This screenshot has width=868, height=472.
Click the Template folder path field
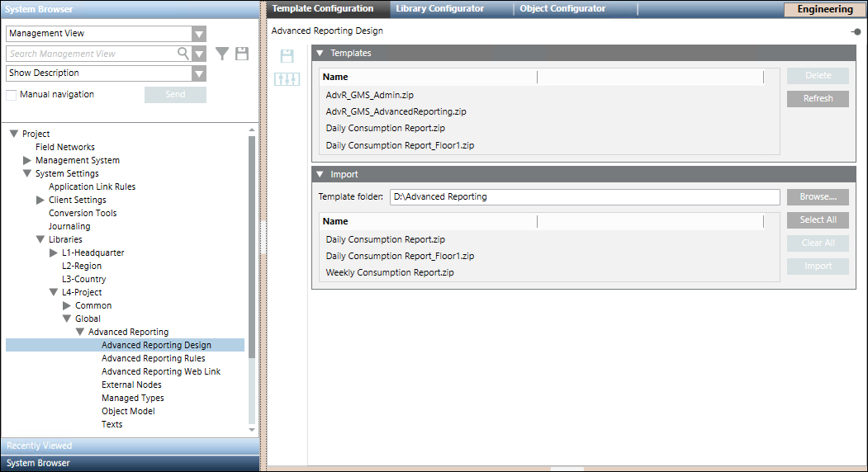coord(584,197)
